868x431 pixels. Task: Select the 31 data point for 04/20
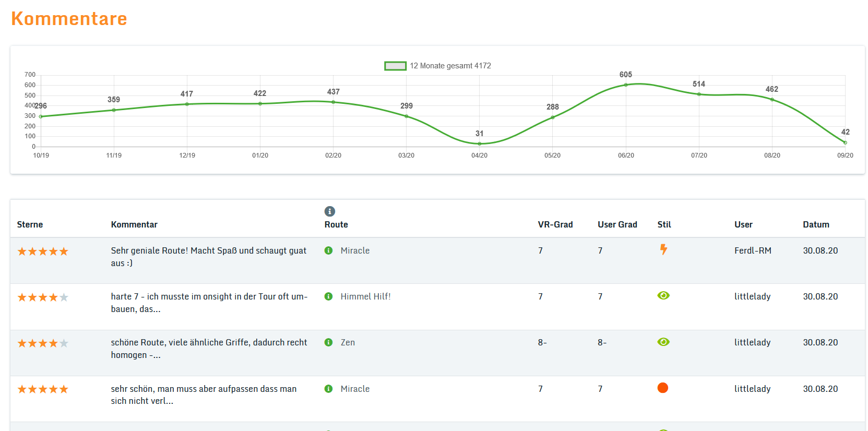pos(479,143)
